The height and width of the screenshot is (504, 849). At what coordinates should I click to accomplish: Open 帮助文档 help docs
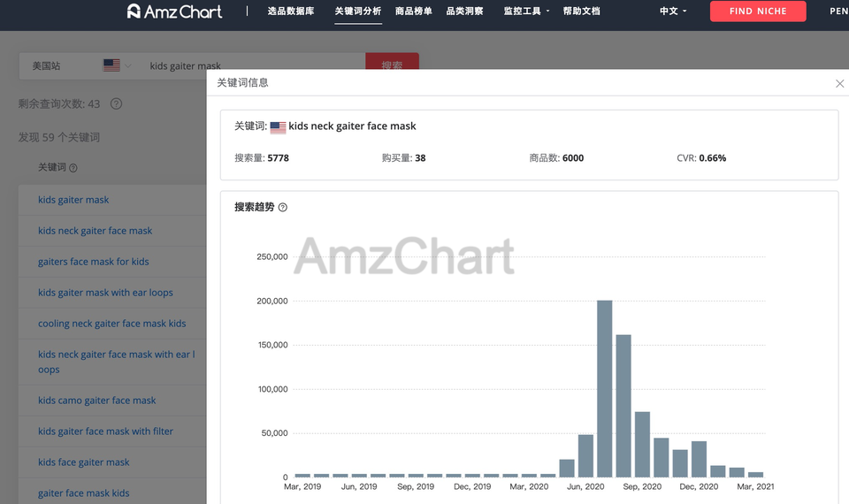pyautogui.click(x=582, y=11)
